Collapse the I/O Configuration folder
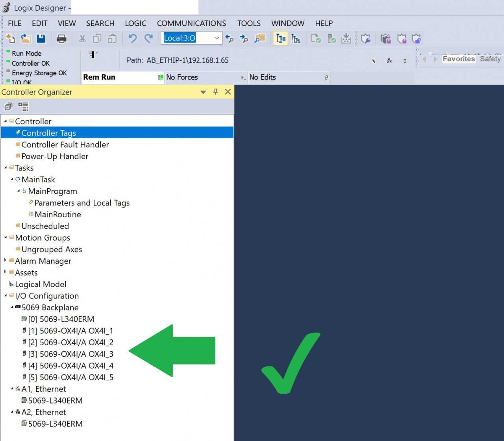 [x=6, y=296]
